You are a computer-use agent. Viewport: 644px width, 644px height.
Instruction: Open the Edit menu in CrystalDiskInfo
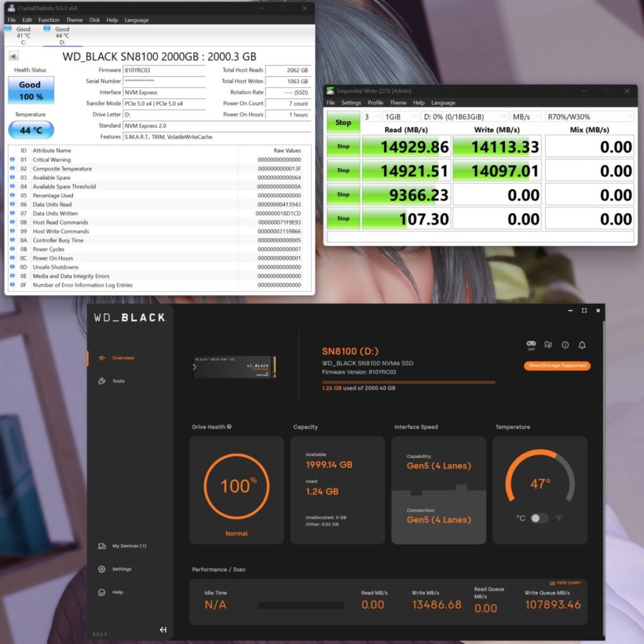27,19
